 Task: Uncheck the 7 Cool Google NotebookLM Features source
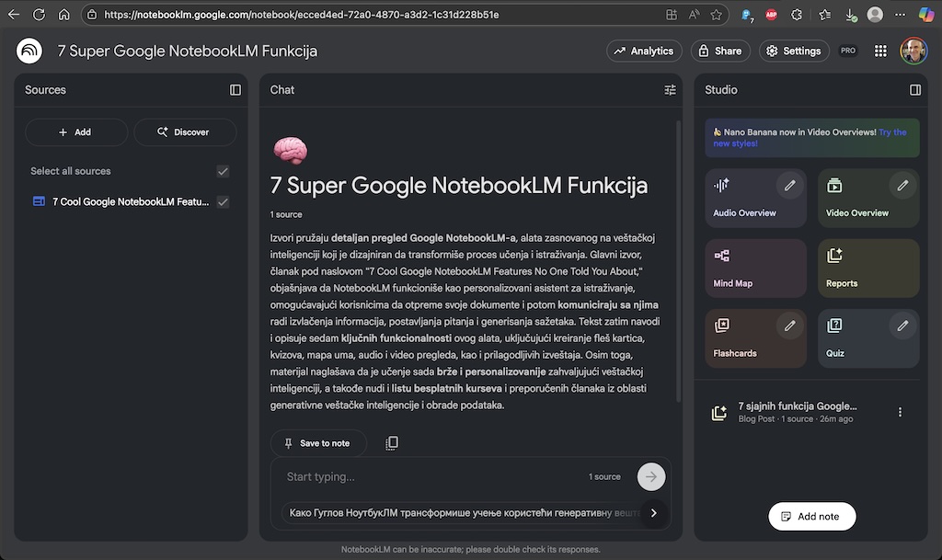pos(222,201)
